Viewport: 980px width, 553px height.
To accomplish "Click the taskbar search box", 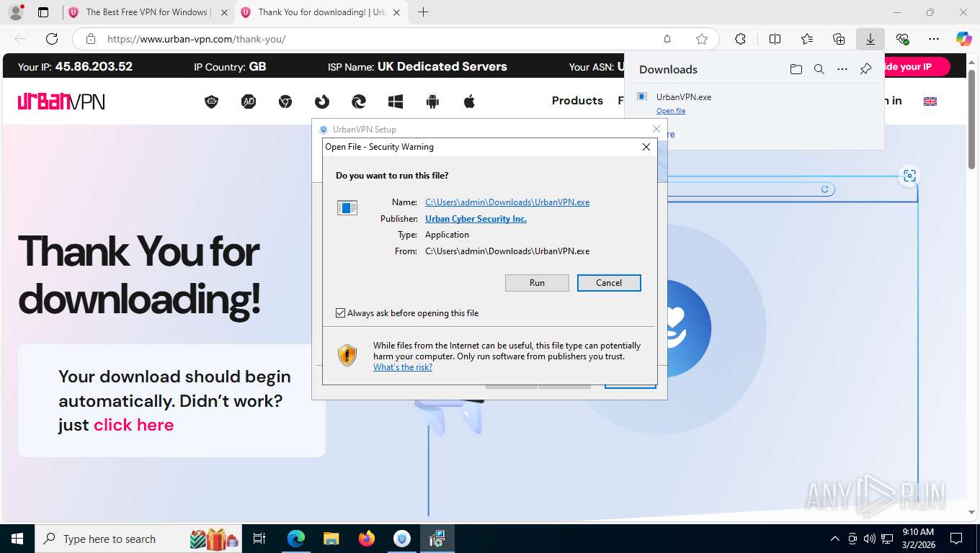I will [138, 539].
